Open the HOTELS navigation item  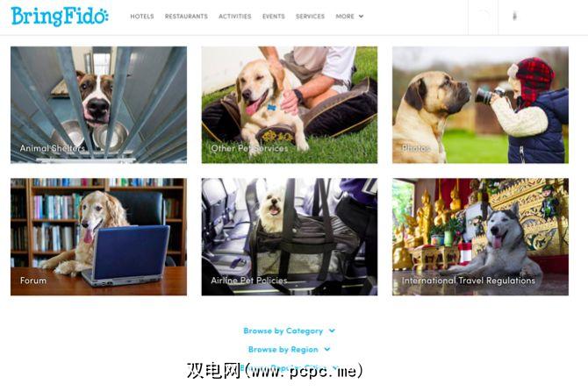coord(142,17)
